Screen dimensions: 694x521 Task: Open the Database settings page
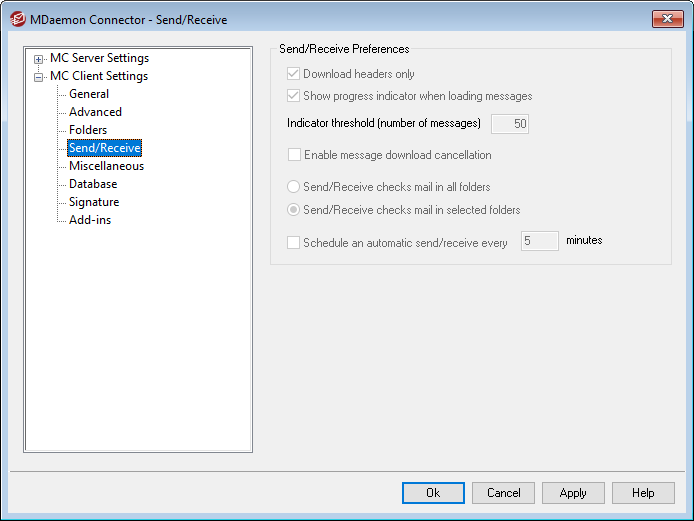(x=93, y=184)
